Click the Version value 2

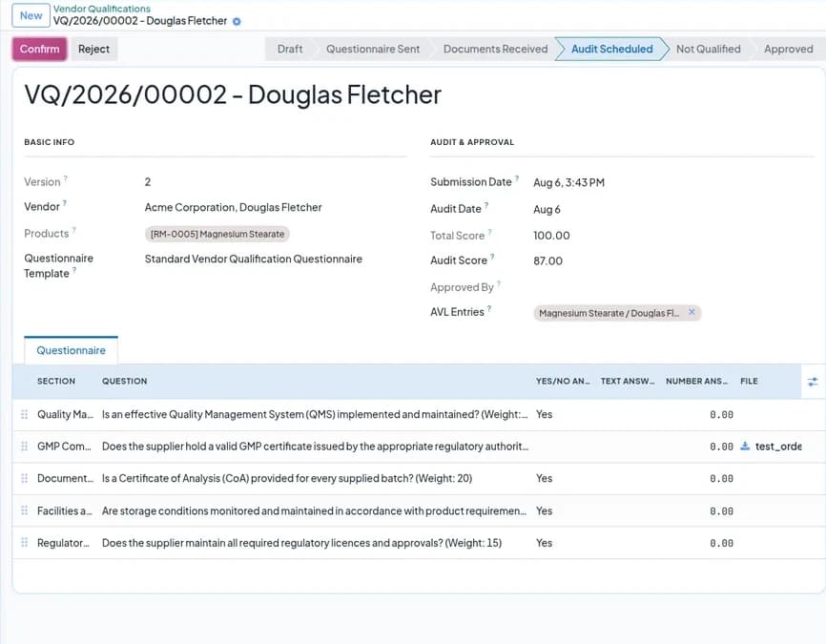point(148,182)
